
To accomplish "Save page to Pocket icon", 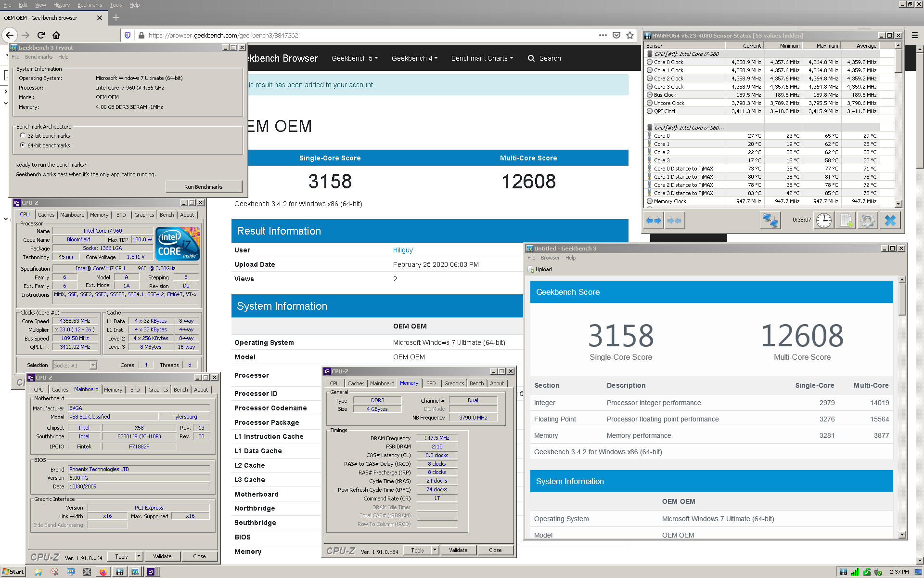I will [616, 35].
